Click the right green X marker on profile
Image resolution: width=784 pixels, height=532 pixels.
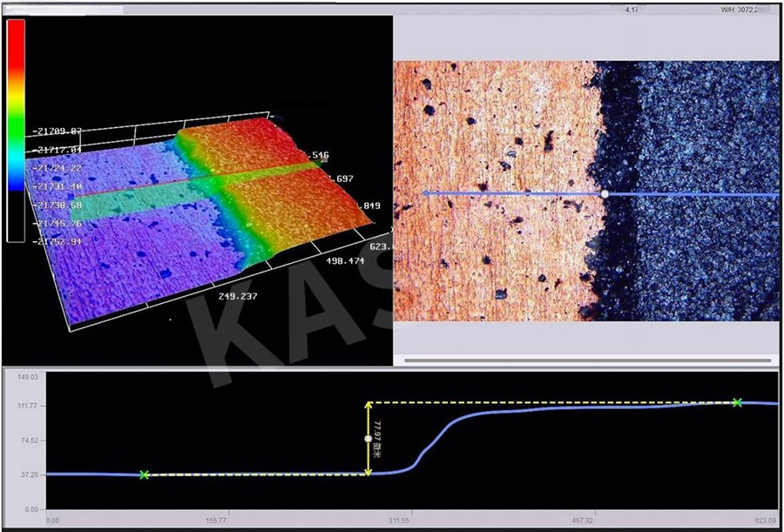pos(737,402)
